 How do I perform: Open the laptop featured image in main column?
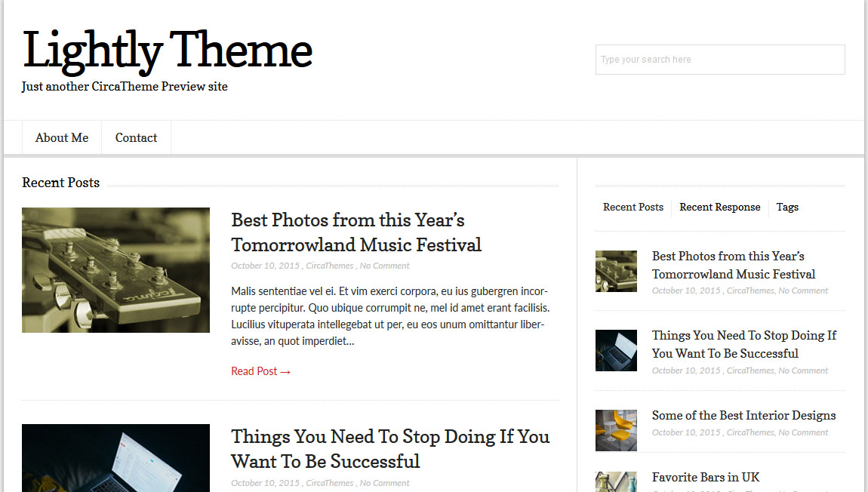[x=115, y=458]
